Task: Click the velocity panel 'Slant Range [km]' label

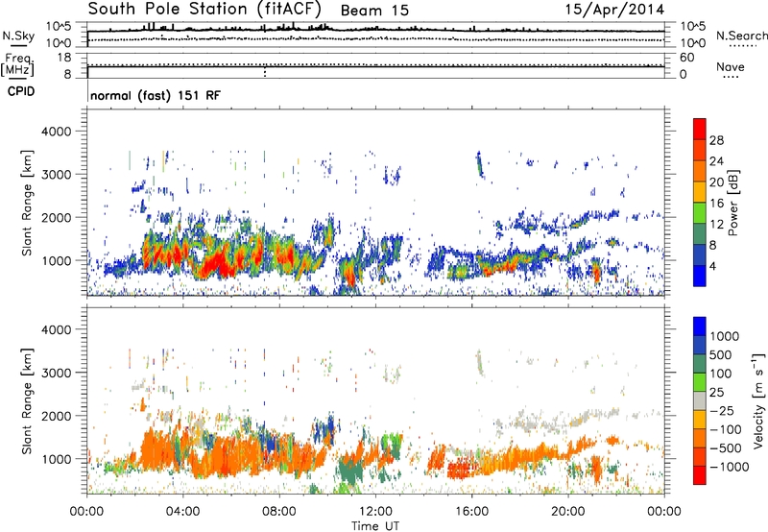Action: (27, 400)
